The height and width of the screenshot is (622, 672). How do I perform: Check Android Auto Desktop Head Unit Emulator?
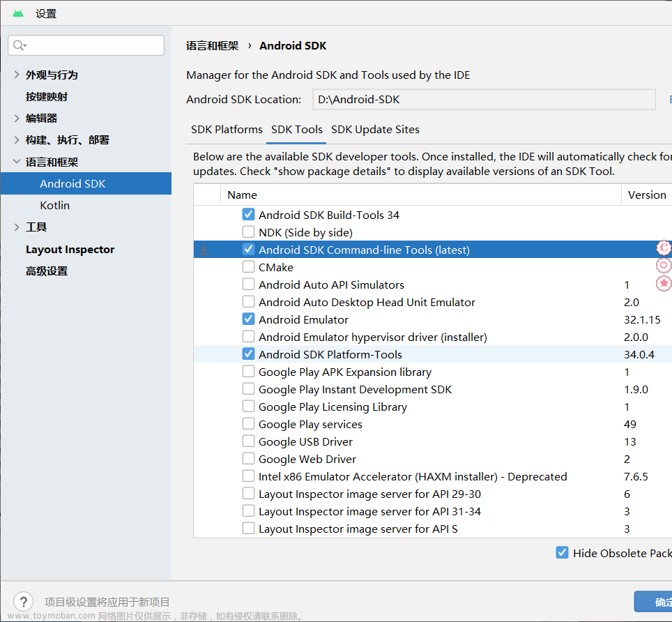point(248,302)
